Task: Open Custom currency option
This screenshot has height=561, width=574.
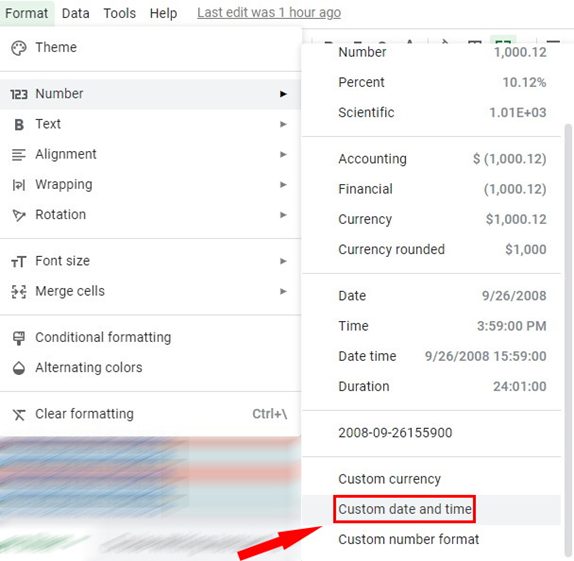Action: pos(431,479)
